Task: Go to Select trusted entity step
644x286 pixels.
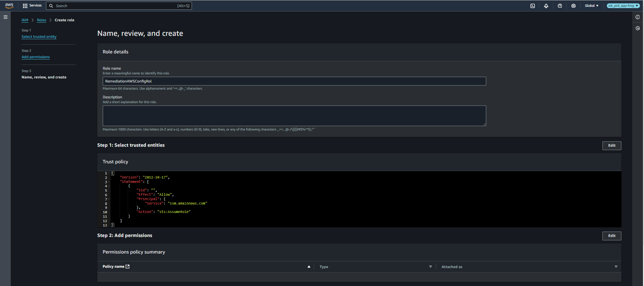Action: [x=39, y=37]
